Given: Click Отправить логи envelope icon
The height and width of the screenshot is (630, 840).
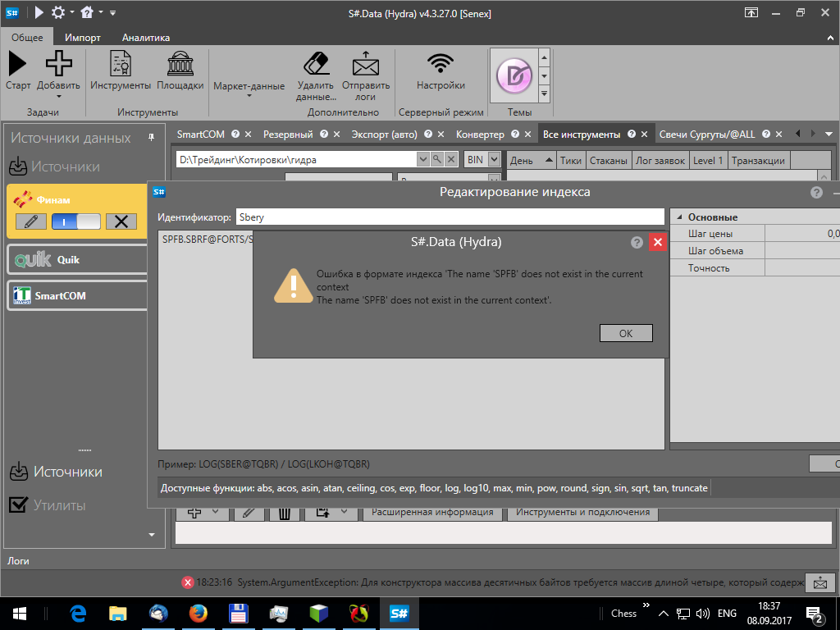Looking at the screenshot, I should (x=365, y=64).
